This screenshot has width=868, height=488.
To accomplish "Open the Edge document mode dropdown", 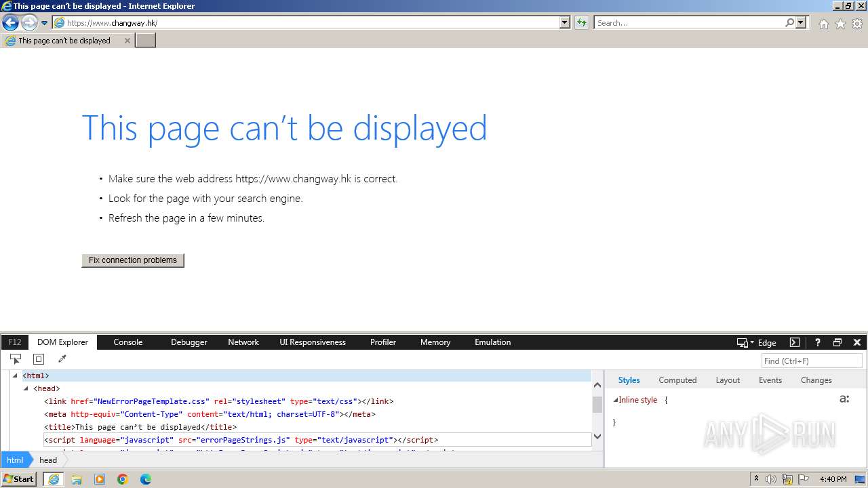I will [757, 342].
